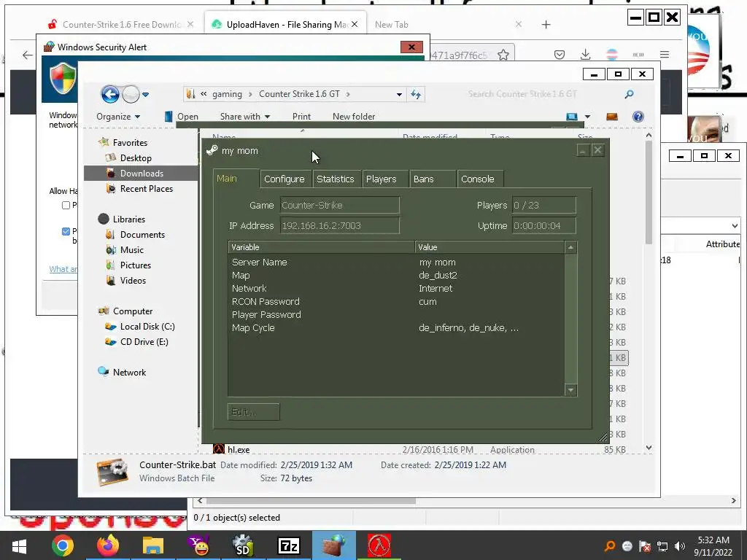Open Firefox downloads arrow icon
Screen dimensions: 747x560
coord(586,55)
